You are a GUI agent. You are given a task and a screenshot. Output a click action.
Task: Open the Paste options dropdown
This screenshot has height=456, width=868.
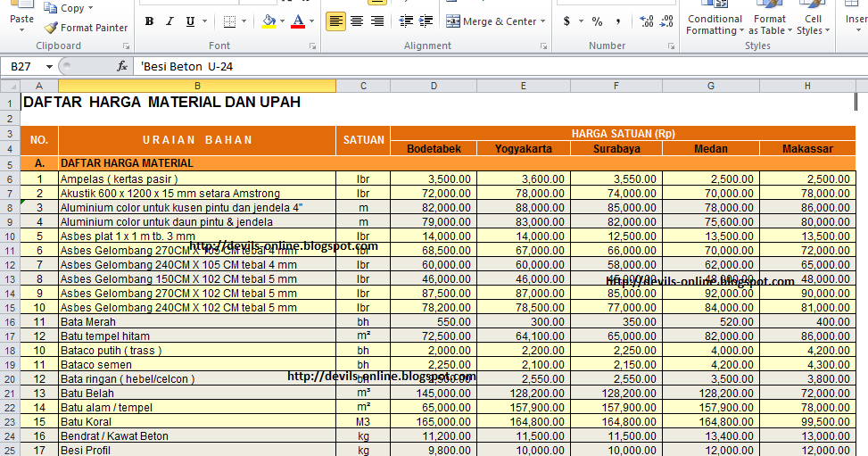click(21, 30)
